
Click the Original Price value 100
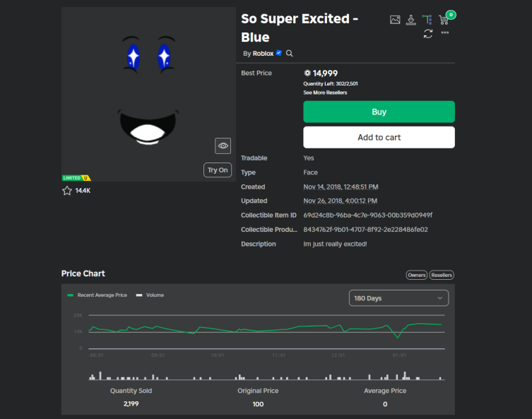[258, 404]
